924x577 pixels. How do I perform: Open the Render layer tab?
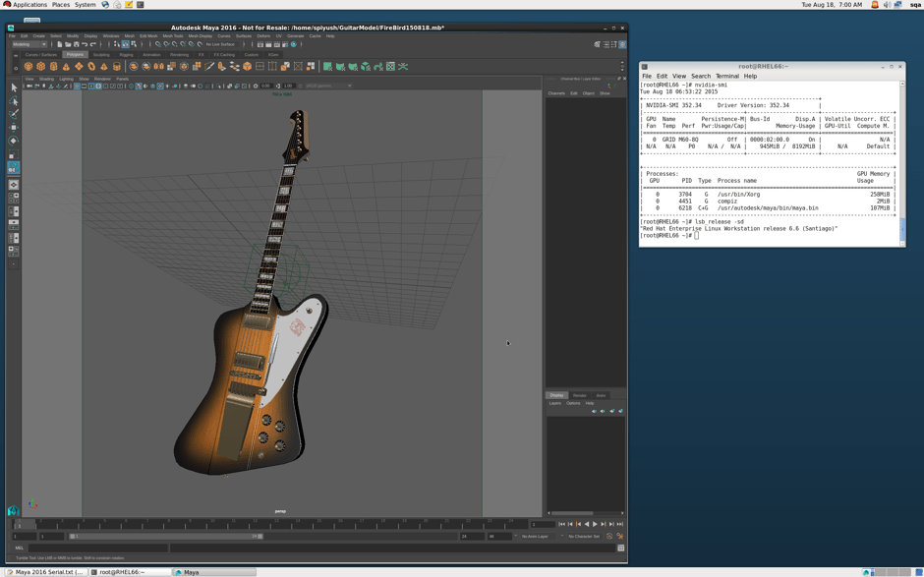coord(579,395)
